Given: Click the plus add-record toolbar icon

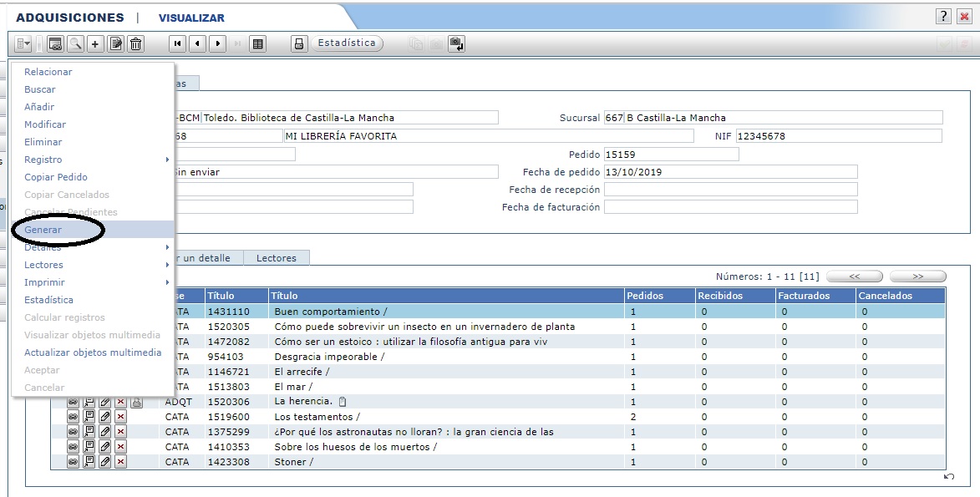Looking at the screenshot, I should (96, 43).
